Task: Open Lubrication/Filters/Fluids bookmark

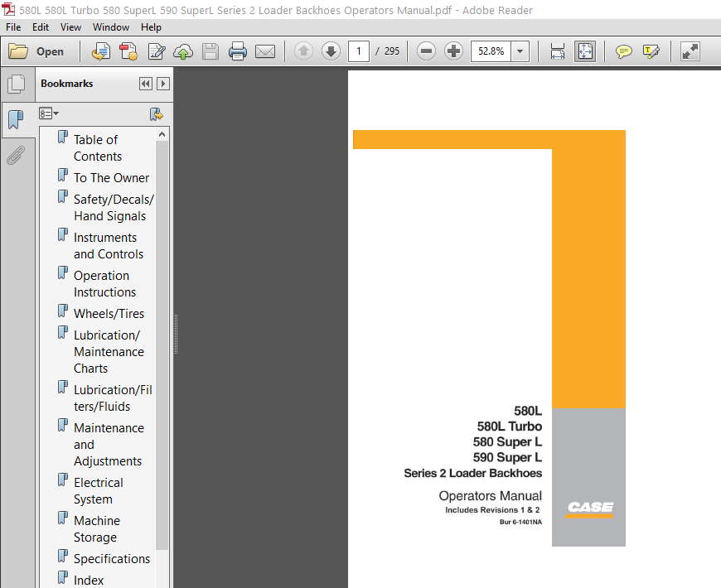Action: pyautogui.click(x=113, y=398)
